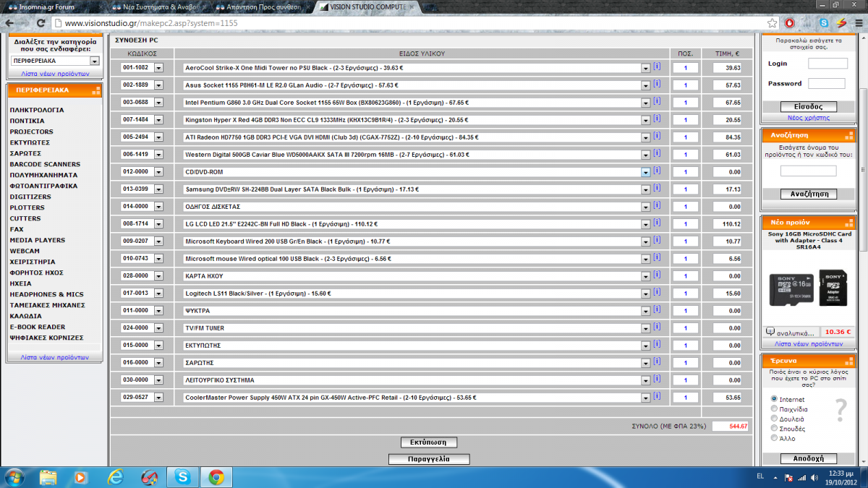
Task: Click the info icon for the Asus Socket 1155 row
Action: click(x=657, y=84)
